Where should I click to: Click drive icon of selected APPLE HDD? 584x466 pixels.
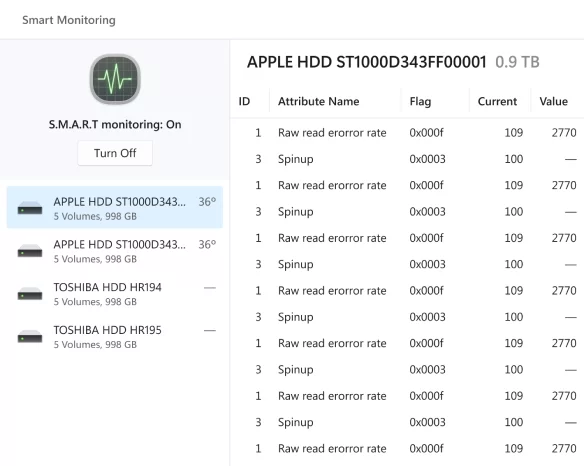(x=30, y=208)
